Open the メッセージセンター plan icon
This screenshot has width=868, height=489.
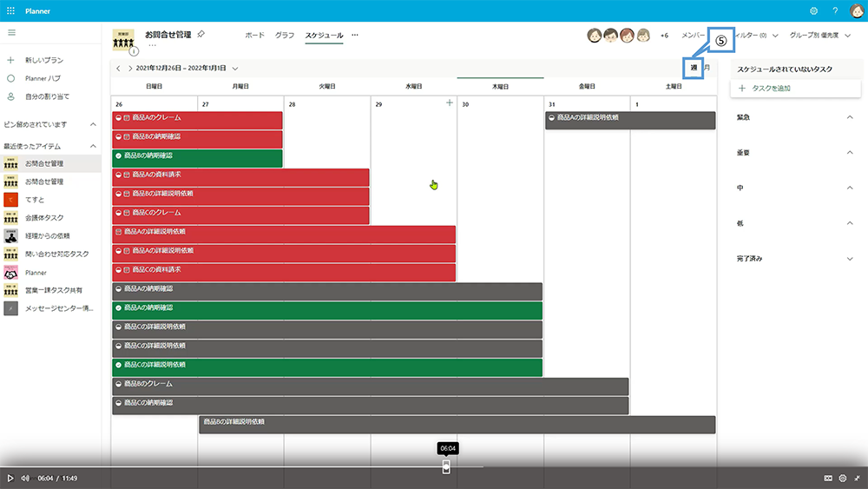click(10, 308)
